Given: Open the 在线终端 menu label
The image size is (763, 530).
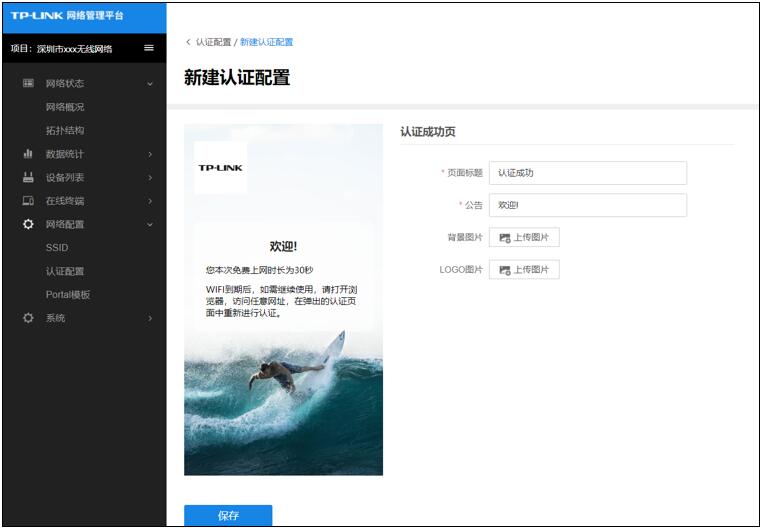Looking at the screenshot, I should pos(65,201).
